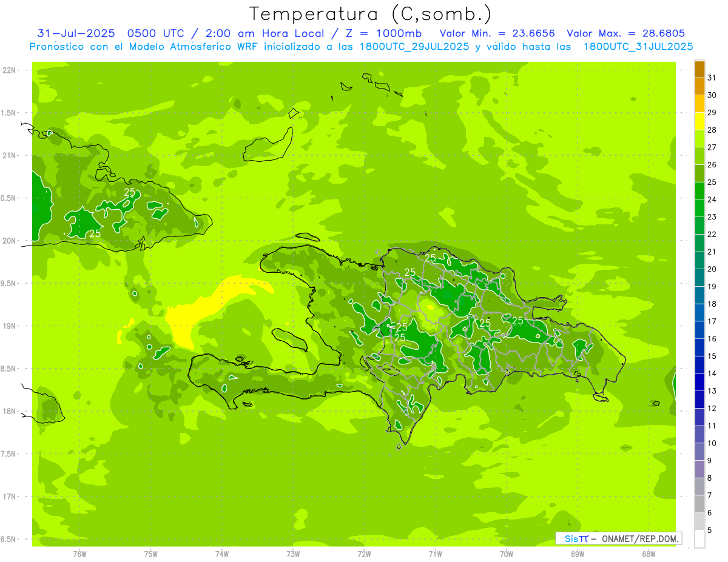Click the gray swatch between 6 and 7
The image size is (728, 562).
(x=699, y=504)
